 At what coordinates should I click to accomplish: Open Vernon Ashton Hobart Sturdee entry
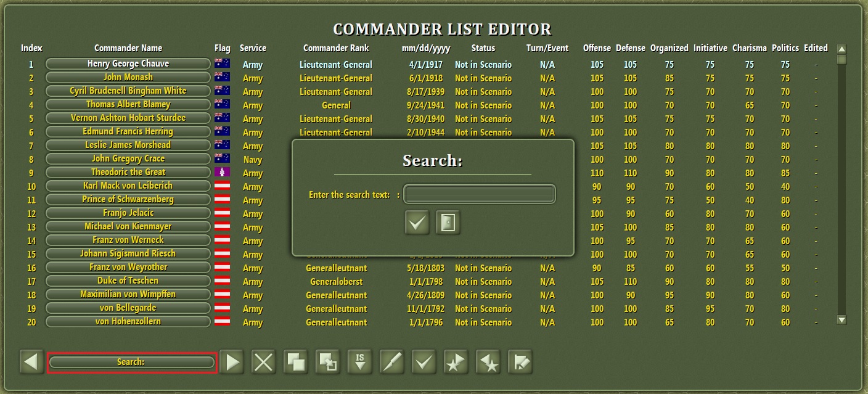point(128,118)
